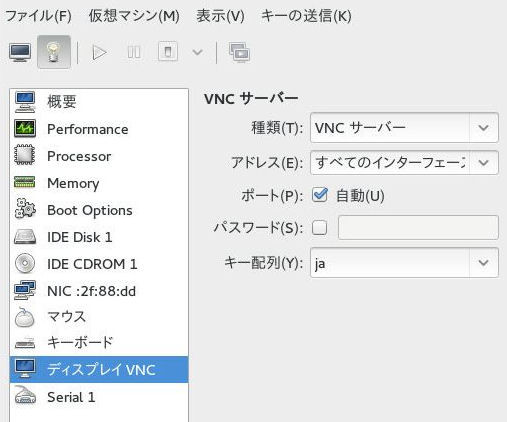Toggle the 自動(U) port checkbox
Image resolution: width=507 pixels, height=422 pixels.
[x=320, y=195]
